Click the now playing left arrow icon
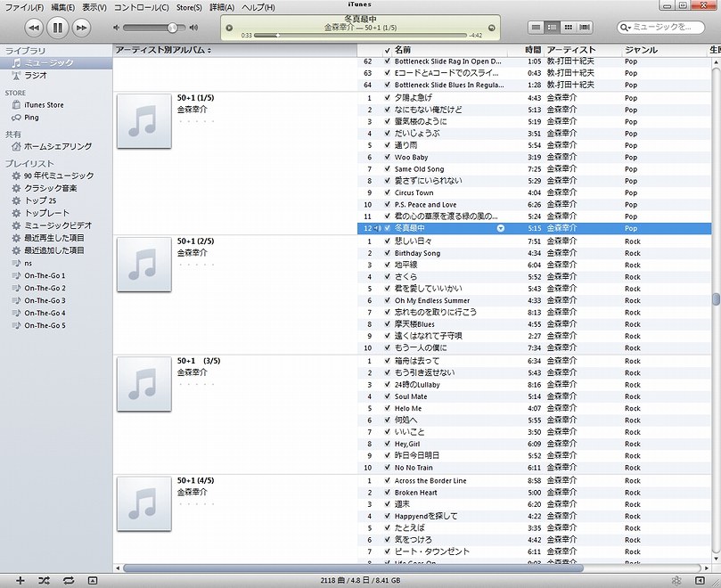Viewport: 721px width, 588px height. 229,28
